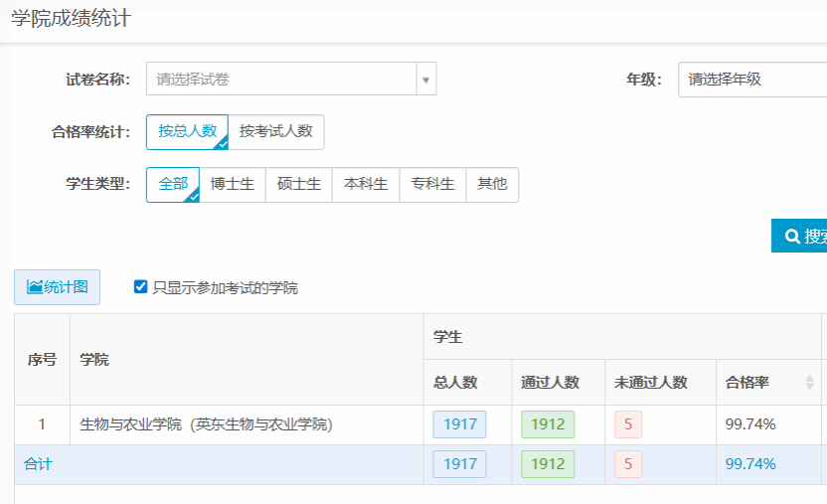Screen dimensions: 827x504
Task: Open the 试卷名称 dropdown arrow
Action: pyautogui.click(x=425, y=80)
